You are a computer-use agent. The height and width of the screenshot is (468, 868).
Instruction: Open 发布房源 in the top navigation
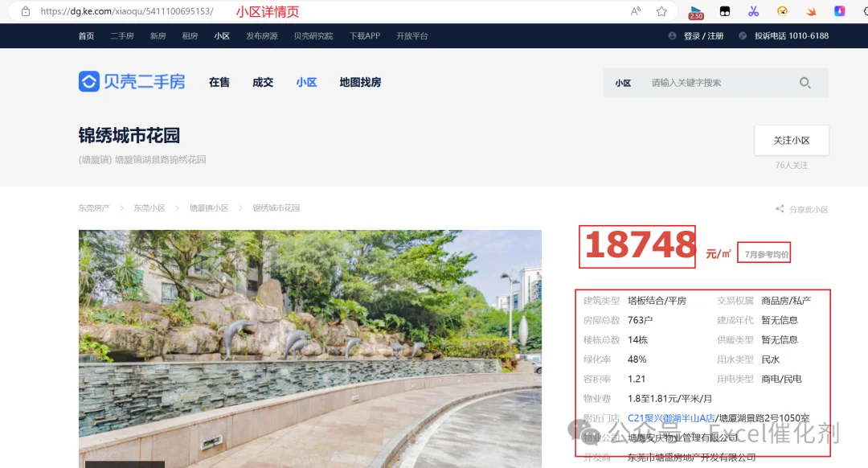coord(262,36)
